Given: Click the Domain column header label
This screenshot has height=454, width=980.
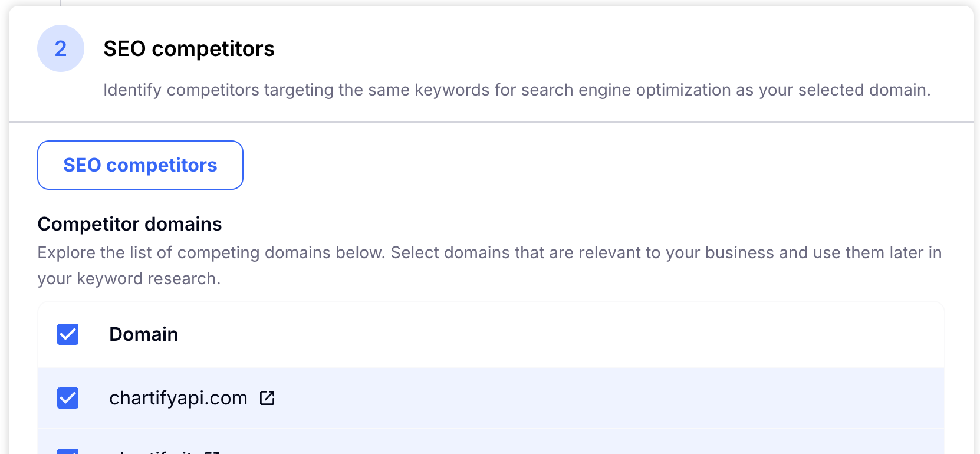Looking at the screenshot, I should 143,334.
